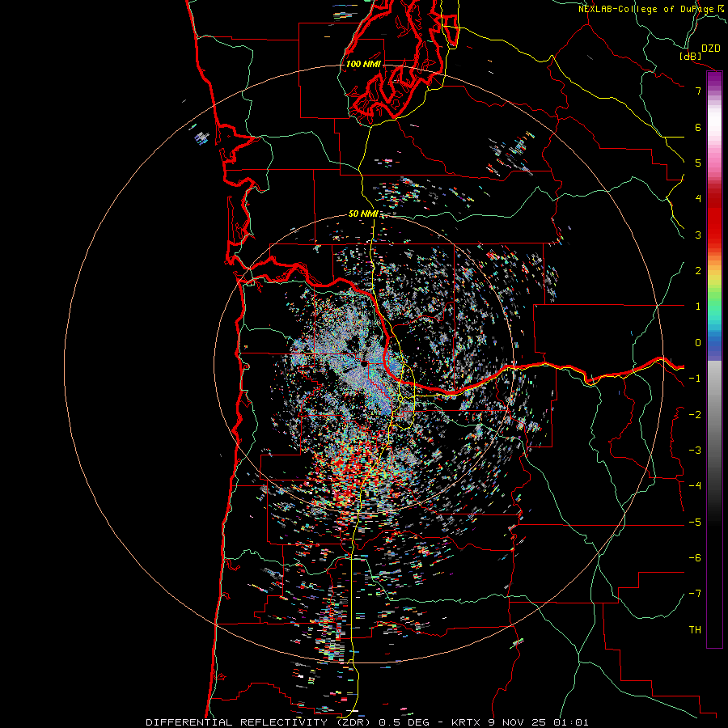Click the DZD product label above color scale
Screen dimensions: 728x728
pos(711,49)
